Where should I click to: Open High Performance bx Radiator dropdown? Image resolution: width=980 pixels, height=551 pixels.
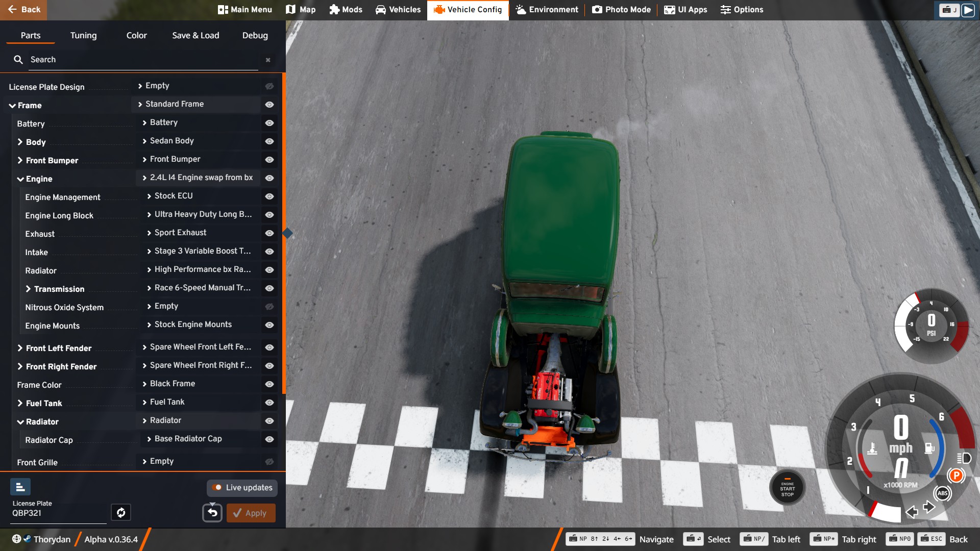coord(200,269)
